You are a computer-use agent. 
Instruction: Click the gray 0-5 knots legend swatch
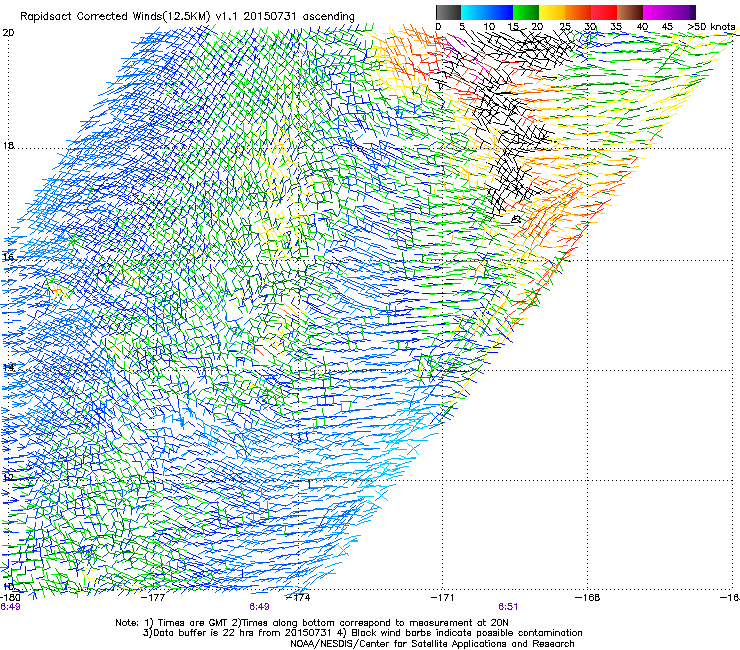tap(448, 12)
